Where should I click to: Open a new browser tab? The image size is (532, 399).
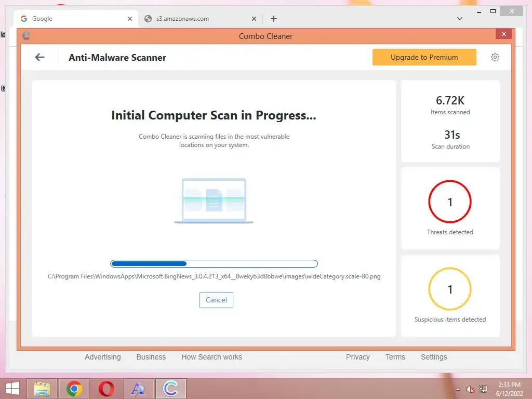[x=274, y=19]
